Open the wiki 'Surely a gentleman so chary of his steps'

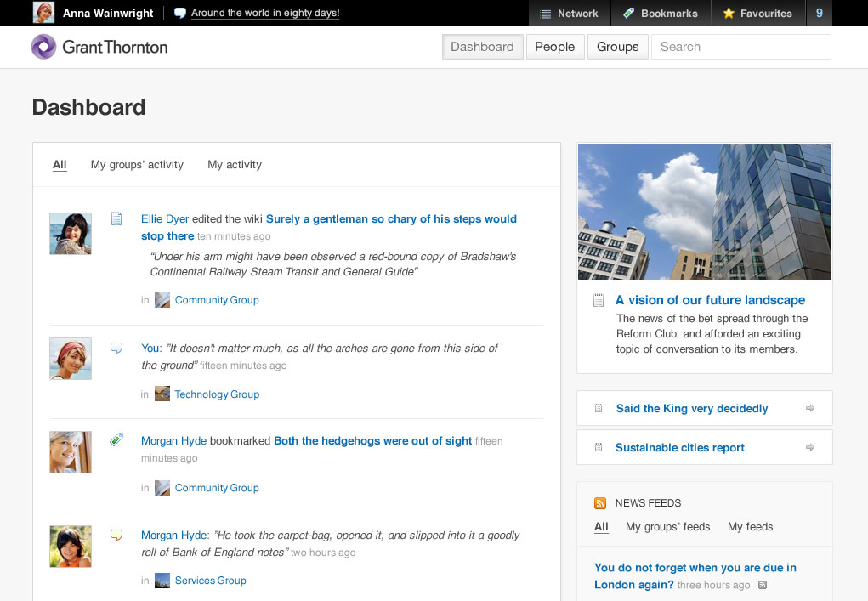(x=329, y=228)
